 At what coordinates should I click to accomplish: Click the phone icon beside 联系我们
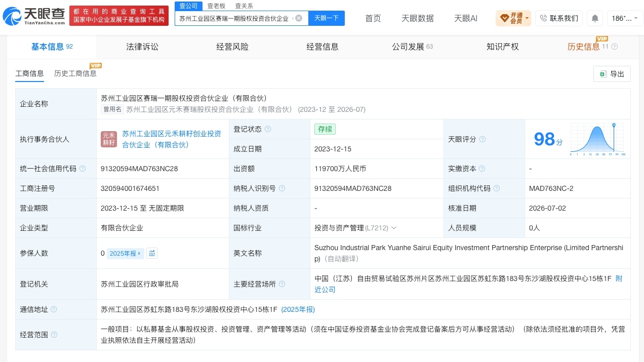point(543,18)
